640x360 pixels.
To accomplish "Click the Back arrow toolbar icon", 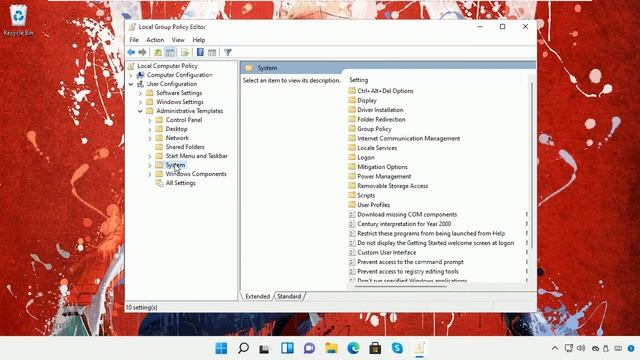I will 131,52.
